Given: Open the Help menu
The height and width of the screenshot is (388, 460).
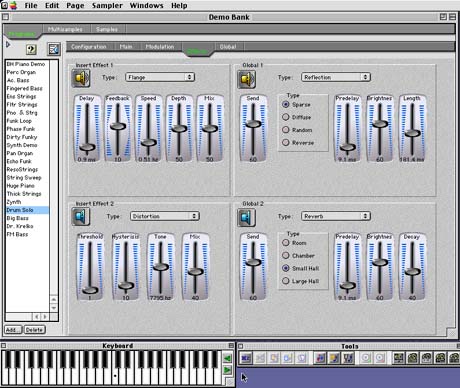Looking at the screenshot, I should [x=179, y=5].
